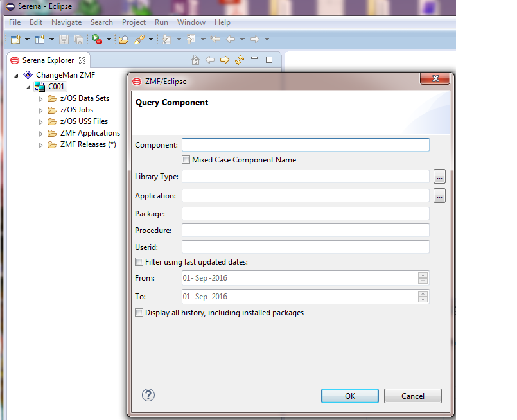This screenshot has width=517, height=420.
Task: Select the Serena Explorer tab
Action: coord(48,60)
